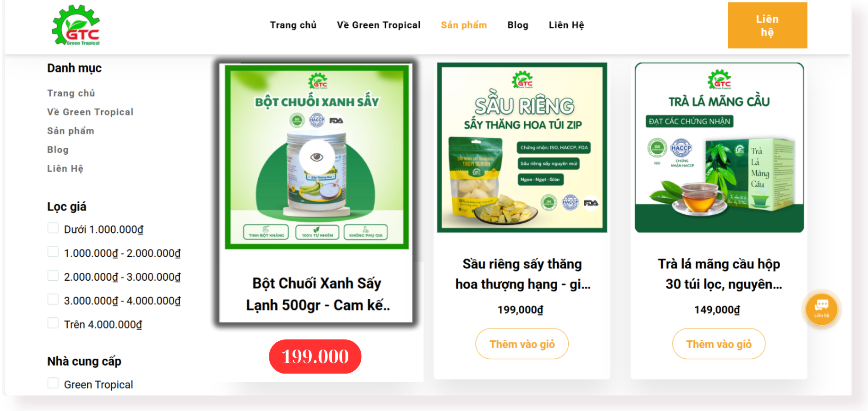Click the GTC Green Tropical logo
This screenshot has height=411, width=868.
click(x=76, y=25)
